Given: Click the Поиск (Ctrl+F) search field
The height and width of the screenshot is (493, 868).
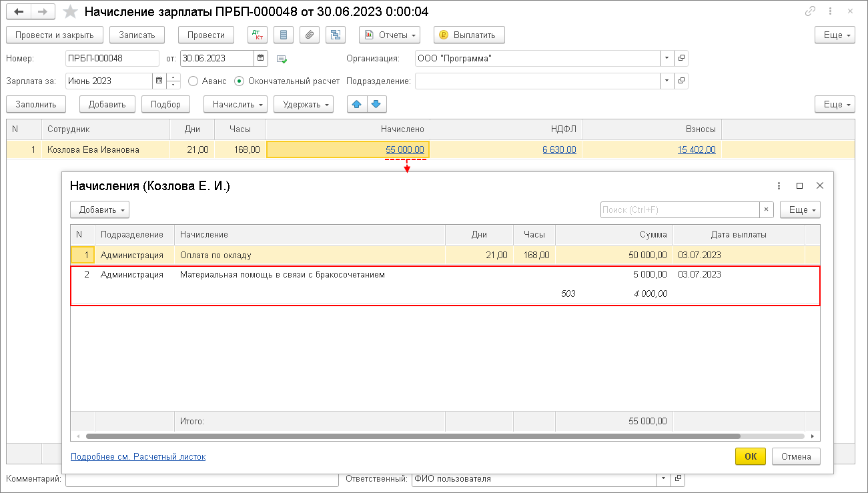Looking at the screenshot, I should (680, 209).
